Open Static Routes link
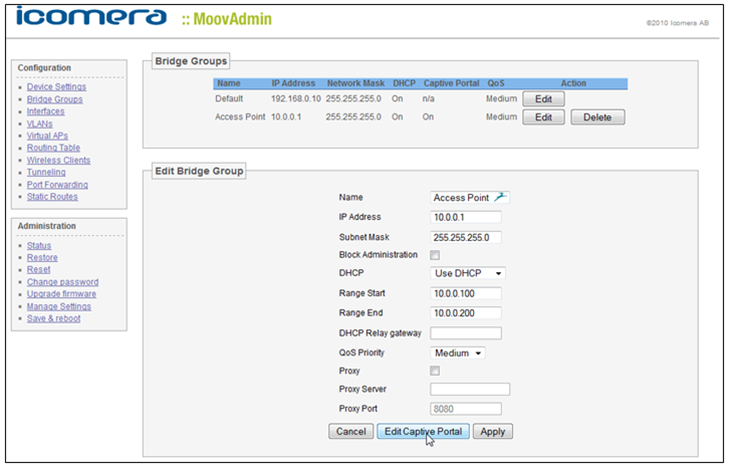Screen dimensions: 730x467 [x=52, y=196]
